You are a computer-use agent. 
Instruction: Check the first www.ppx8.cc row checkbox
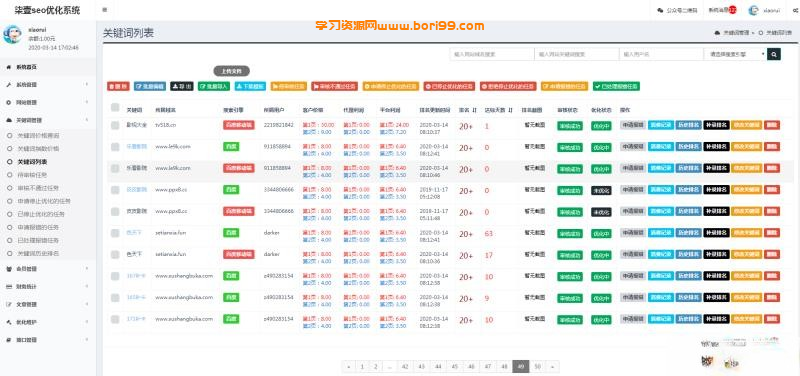pos(115,190)
